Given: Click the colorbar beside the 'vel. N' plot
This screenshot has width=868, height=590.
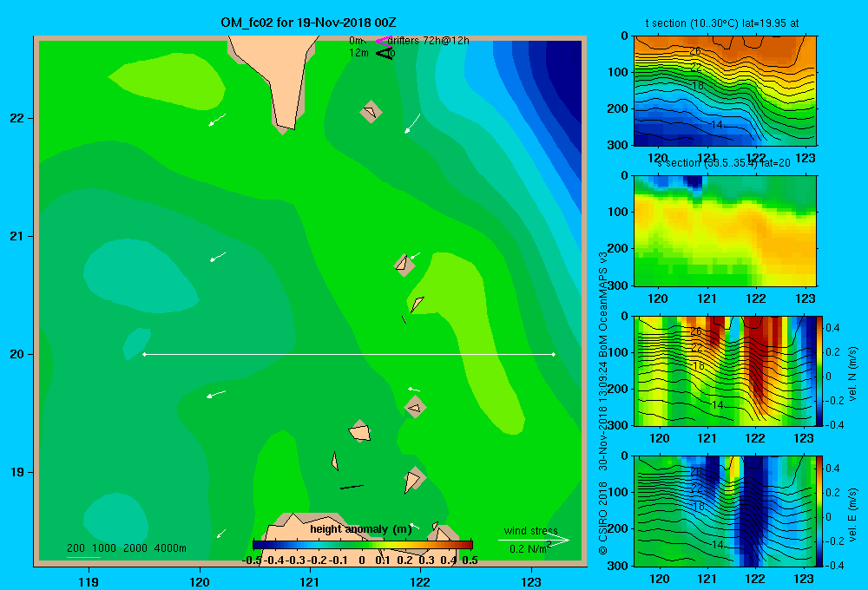Looking at the screenshot, I should click(x=820, y=371).
